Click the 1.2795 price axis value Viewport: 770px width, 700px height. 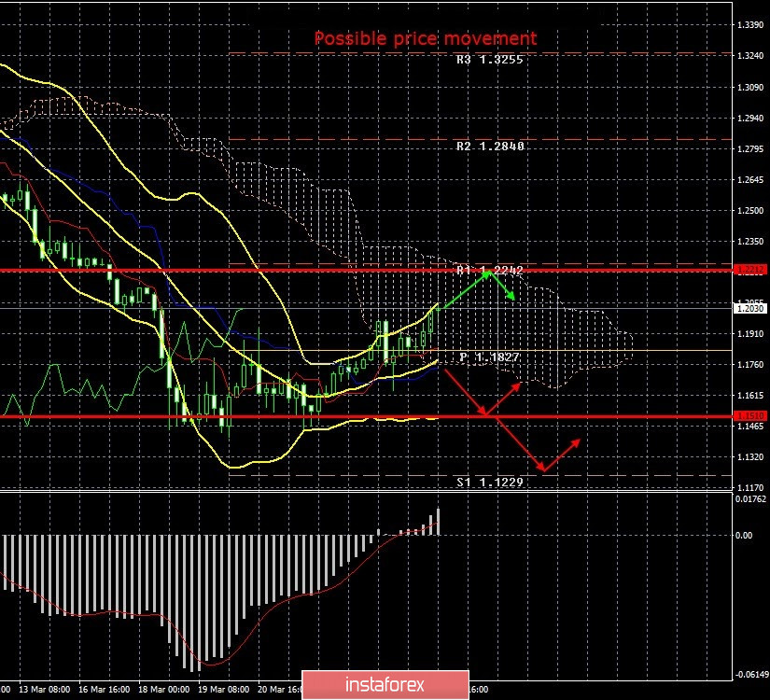click(750, 148)
